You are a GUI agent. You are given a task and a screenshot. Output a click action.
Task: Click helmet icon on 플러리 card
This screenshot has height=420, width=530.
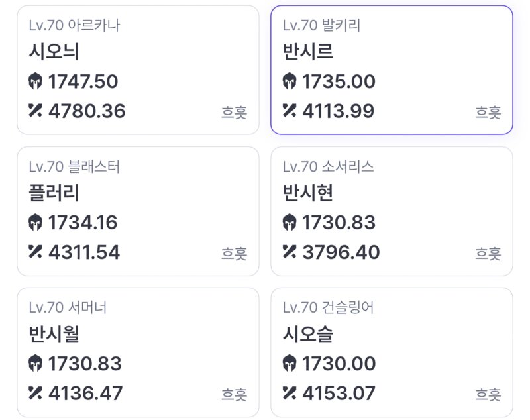(35, 223)
